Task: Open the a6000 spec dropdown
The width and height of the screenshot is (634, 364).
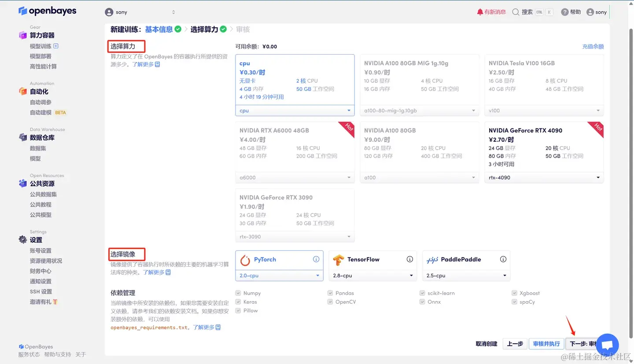Action: [x=295, y=177]
